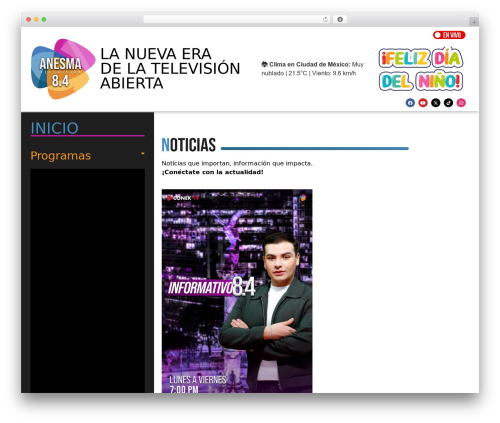Open the INICIO menu item
The image size is (500, 423).
(x=54, y=128)
